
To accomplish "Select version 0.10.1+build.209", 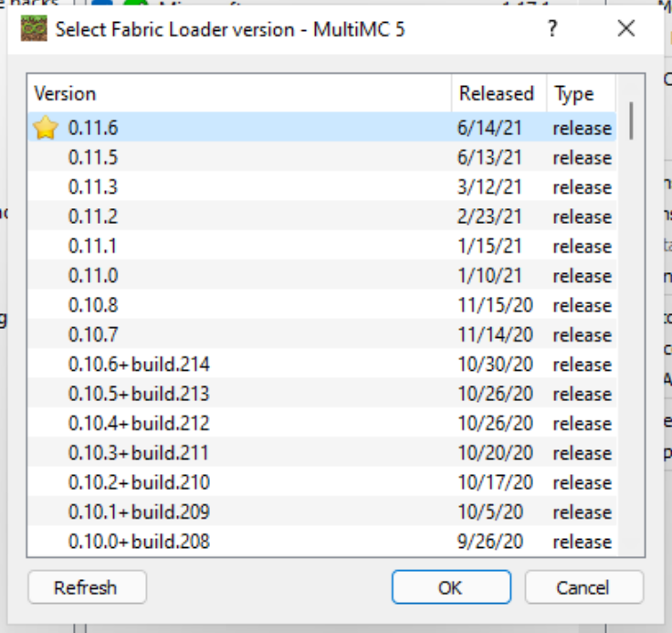I will (139, 512).
